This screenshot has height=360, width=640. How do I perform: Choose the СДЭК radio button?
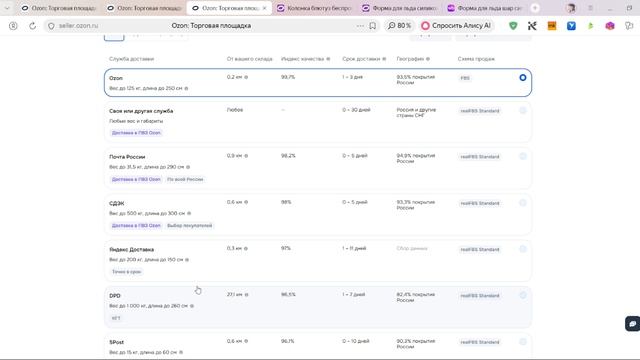click(522, 203)
